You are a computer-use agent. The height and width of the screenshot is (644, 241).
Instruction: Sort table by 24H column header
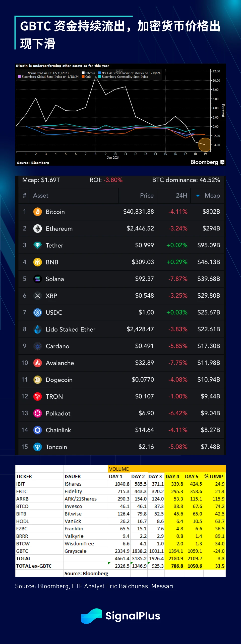pyautogui.click(x=181, y=196)
